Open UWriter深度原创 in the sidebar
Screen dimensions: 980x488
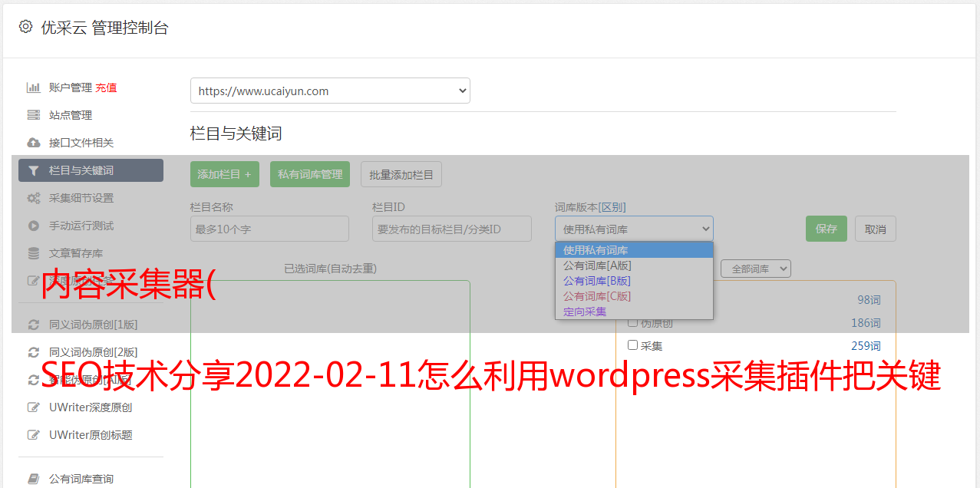[x=91, y=407]
